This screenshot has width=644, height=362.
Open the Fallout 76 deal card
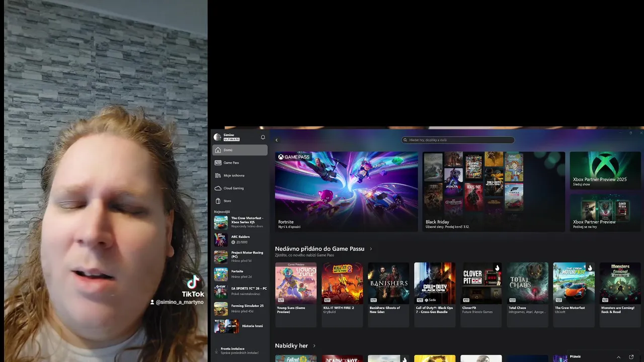click(x=296, y=358)
